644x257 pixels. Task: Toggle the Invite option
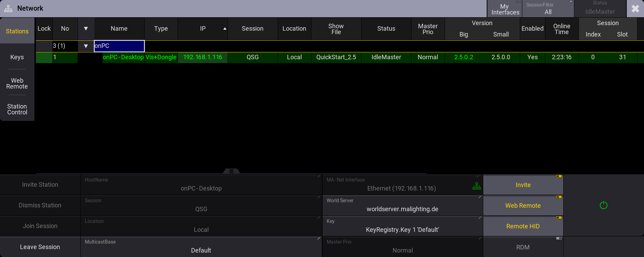pos(523,185)
